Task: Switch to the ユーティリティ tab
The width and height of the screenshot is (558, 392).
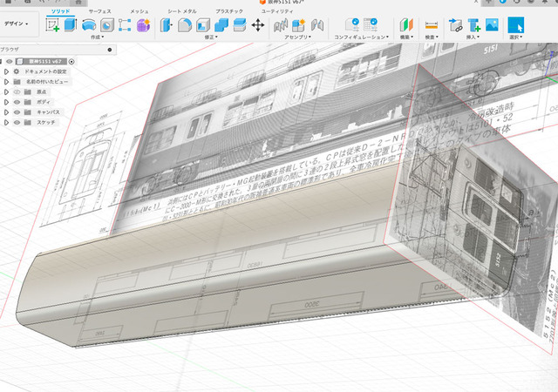Action: coord(277,11)
